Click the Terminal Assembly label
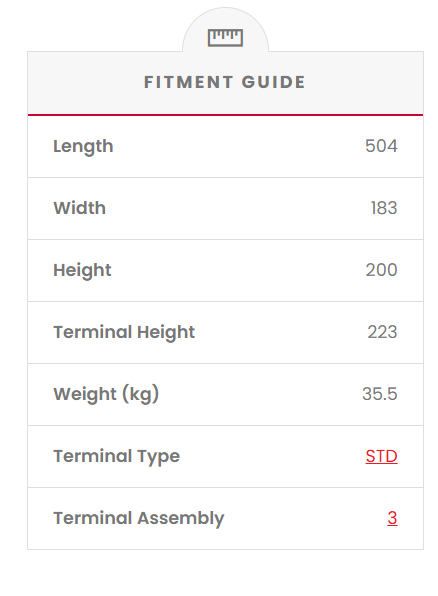 139,518
